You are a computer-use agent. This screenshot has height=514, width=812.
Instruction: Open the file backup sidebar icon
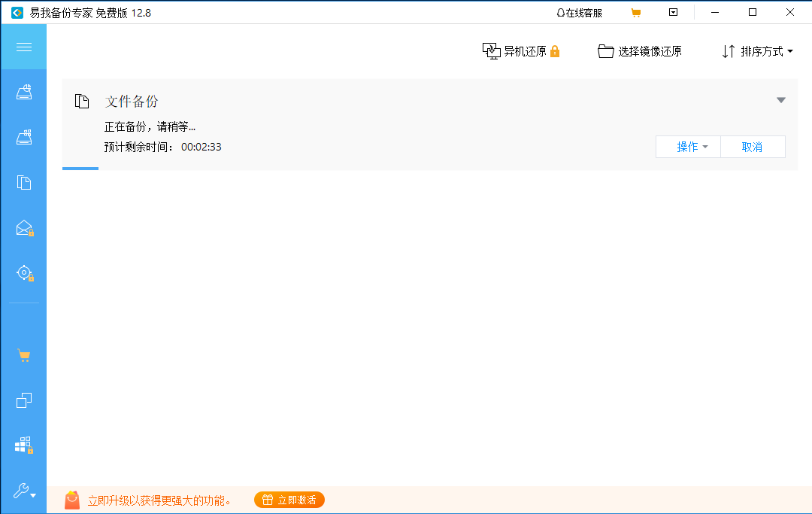click(24, 182)
